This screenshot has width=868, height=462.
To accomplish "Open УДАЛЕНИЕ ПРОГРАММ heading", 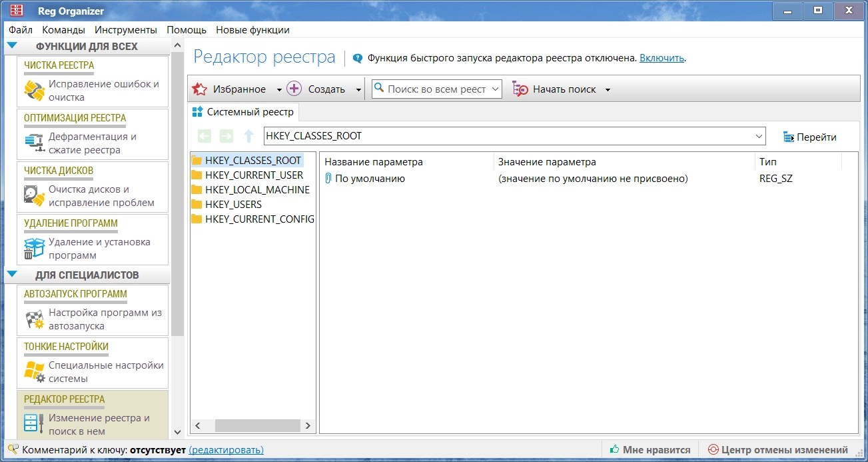I will click(x=71, y=223).
